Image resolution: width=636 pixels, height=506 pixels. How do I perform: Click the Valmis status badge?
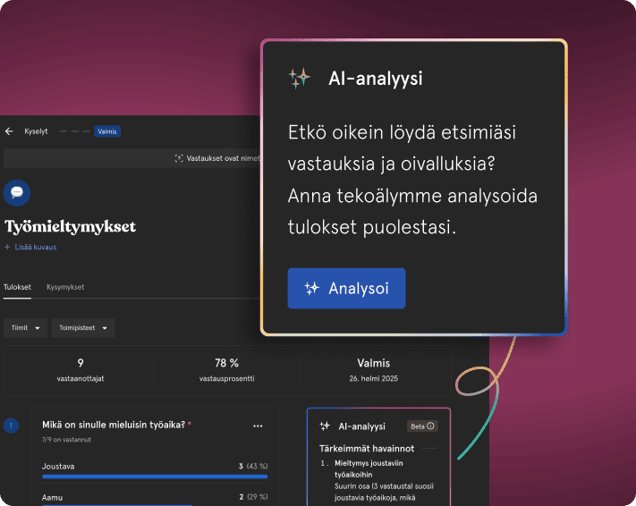click(x=107, y=131)
